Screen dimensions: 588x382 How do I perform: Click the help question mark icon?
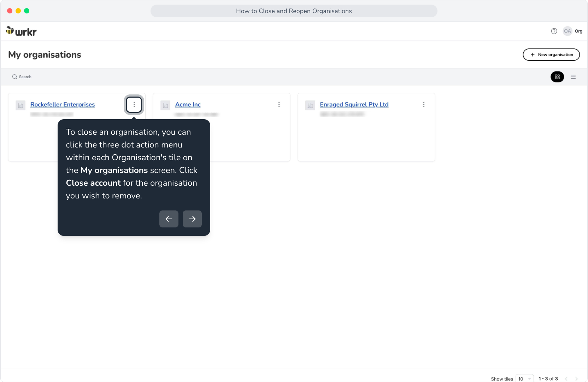(x=554, y=31)
